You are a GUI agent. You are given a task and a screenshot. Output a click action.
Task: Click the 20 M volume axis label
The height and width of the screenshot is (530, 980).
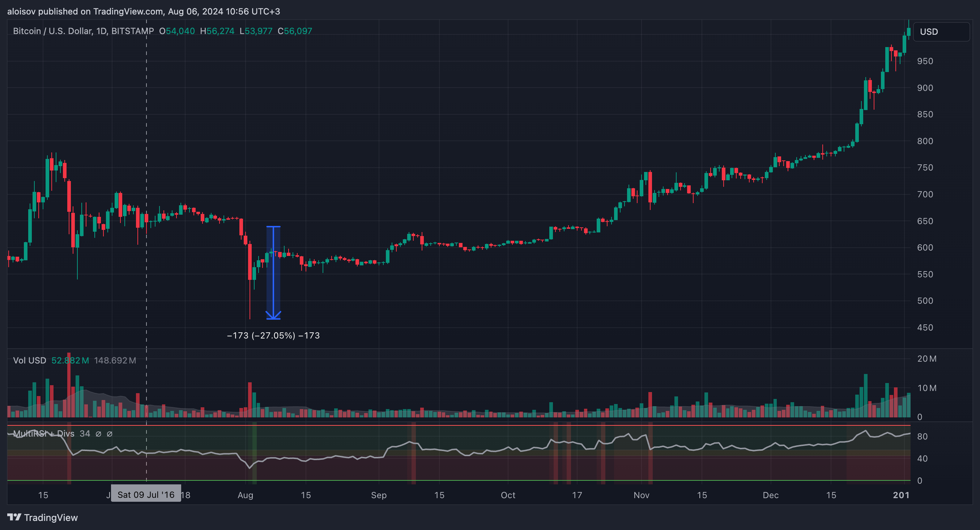926,359
